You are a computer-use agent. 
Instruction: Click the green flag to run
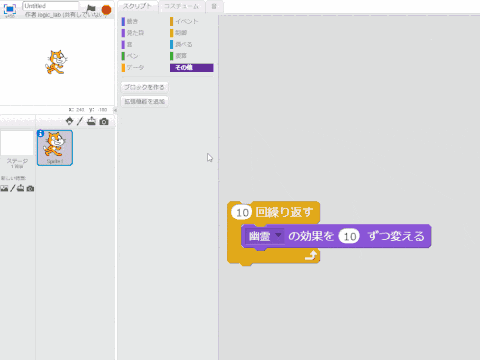click(91, 9)
